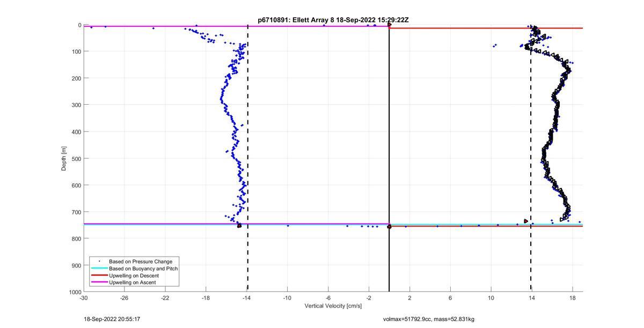Click depth tick label 100
Image resolution: width=644 pixels, height=328 pixels.
77,52
